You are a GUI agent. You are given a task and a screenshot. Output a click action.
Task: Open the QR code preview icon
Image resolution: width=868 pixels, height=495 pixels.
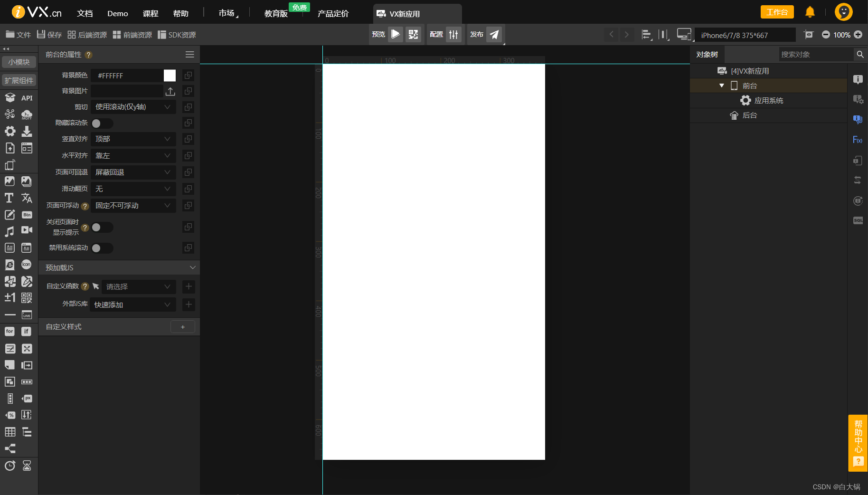tap(413, 34)
